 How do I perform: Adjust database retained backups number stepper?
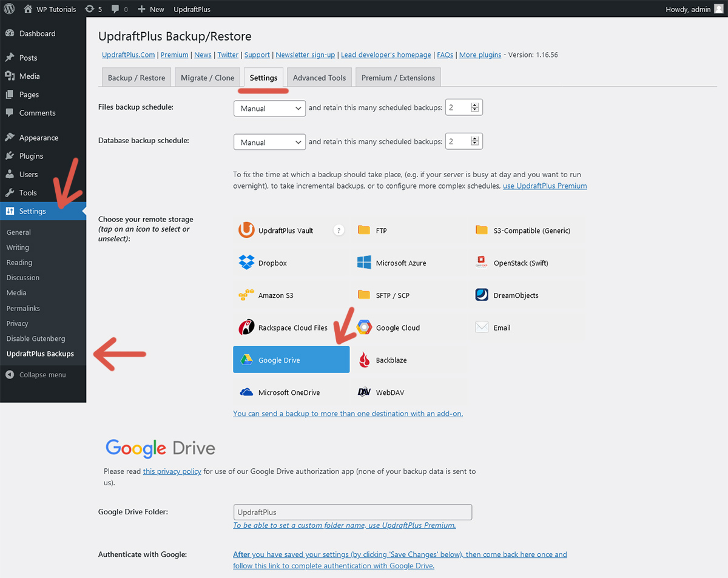(x=475, y=141)
